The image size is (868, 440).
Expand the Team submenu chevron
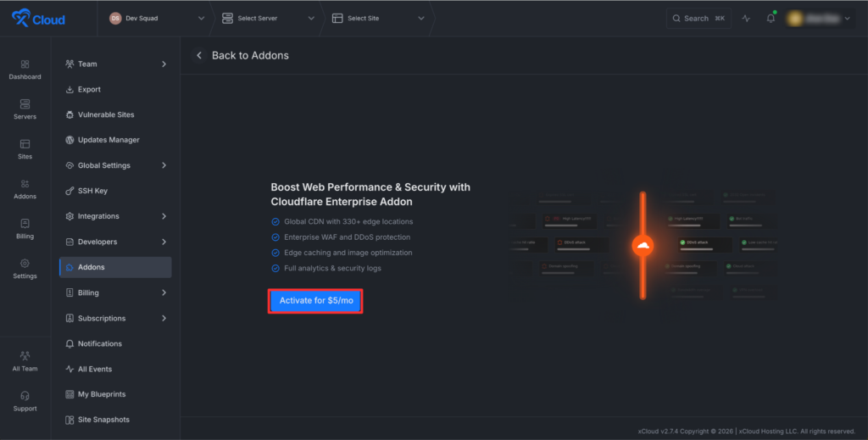click(x=164, y=64)
